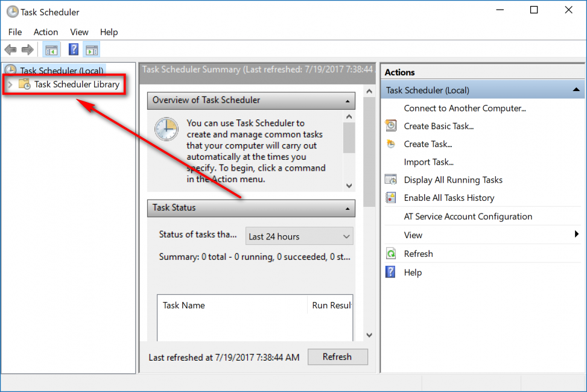Viewport: 587px width, 392px height.
Task: Click the overview text scroll up arrow
Action: click(349, 117)
